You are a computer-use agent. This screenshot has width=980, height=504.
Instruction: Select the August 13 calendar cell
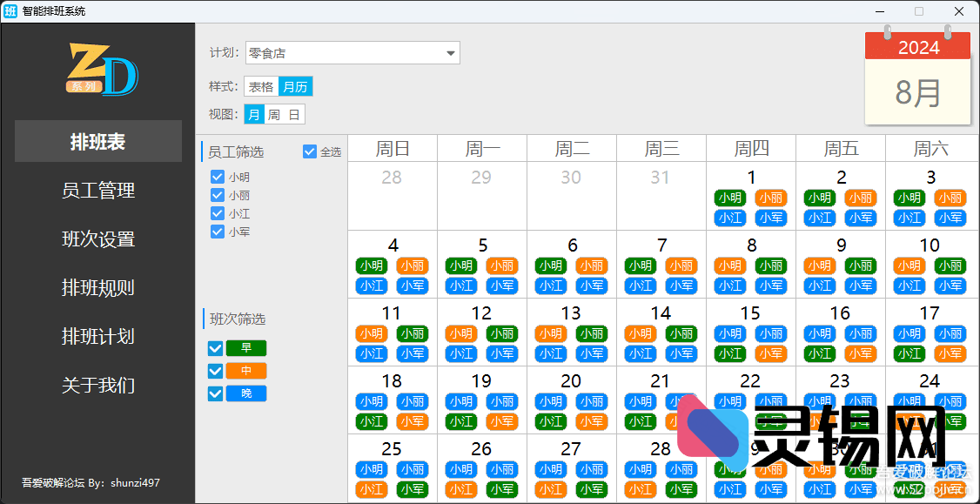571,313
